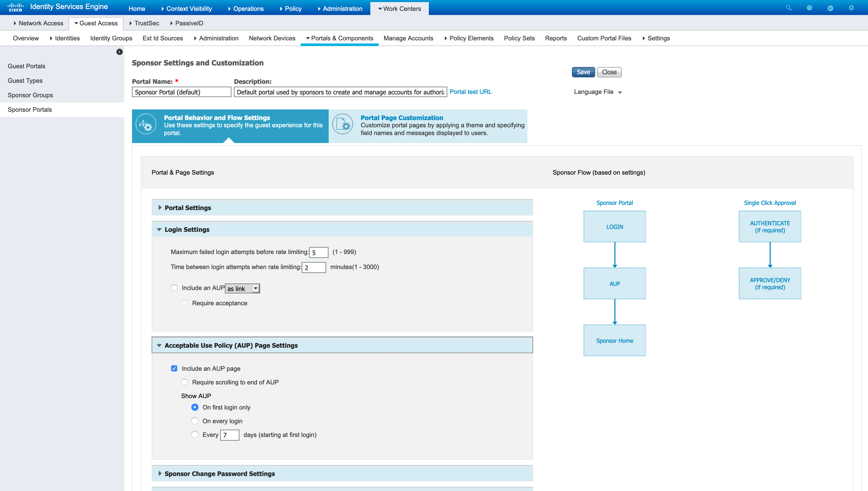Select On every login radio option

click(195, 421)
